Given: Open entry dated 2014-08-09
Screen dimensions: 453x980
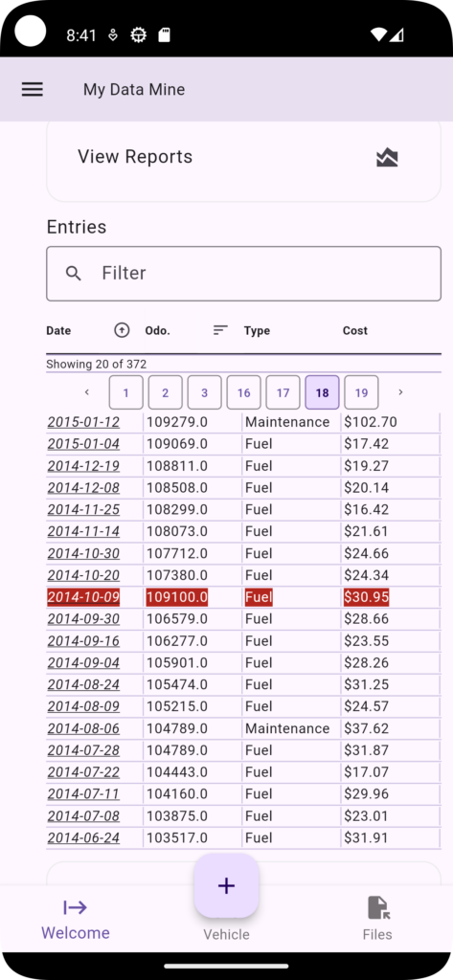Looking at the screenshot, I should [83, 706].
